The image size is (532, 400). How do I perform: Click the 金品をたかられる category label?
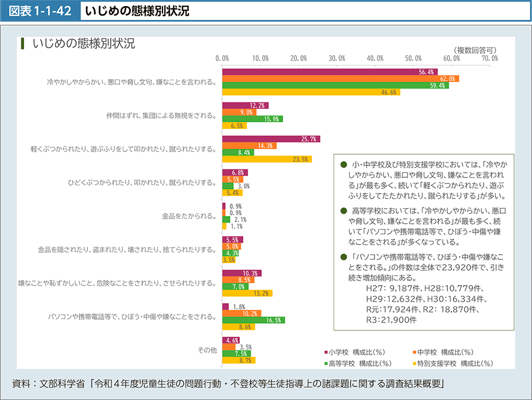[x=189, y=216]
